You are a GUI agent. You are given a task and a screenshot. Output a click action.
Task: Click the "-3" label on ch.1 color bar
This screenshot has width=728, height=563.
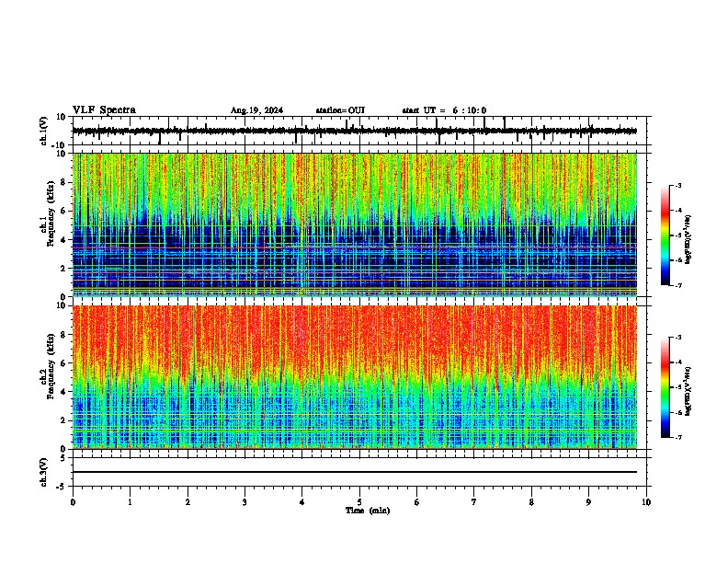[678, 185]
